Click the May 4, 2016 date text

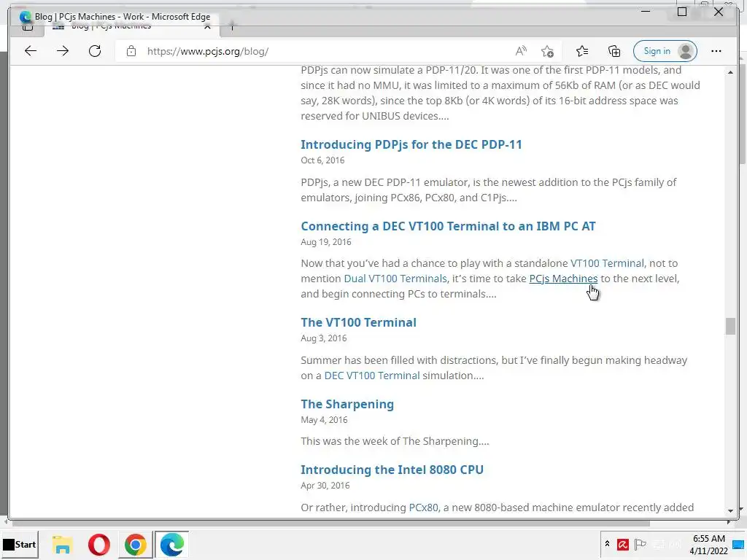pos(324,420)
